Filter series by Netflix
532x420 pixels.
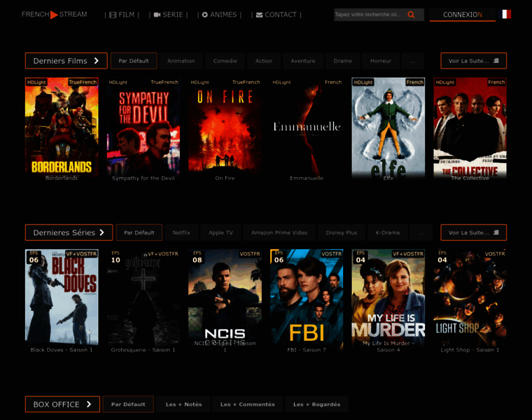coord(181,232)
